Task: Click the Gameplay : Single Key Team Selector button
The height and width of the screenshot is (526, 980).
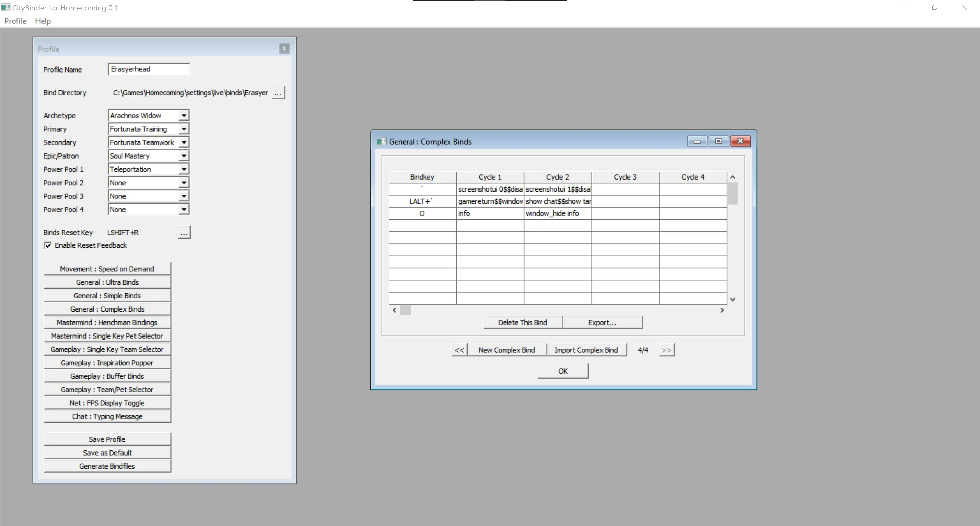Action: pyautogui.click(x=106, y=349)
